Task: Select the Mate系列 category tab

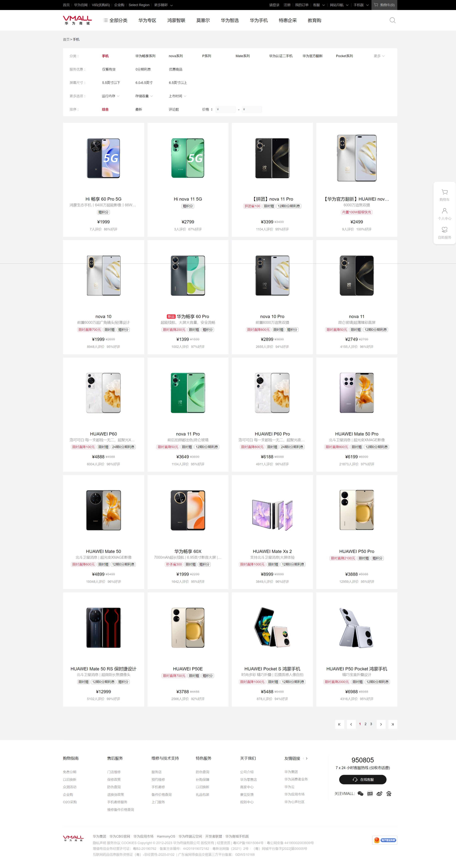Action: pos(243,56)
